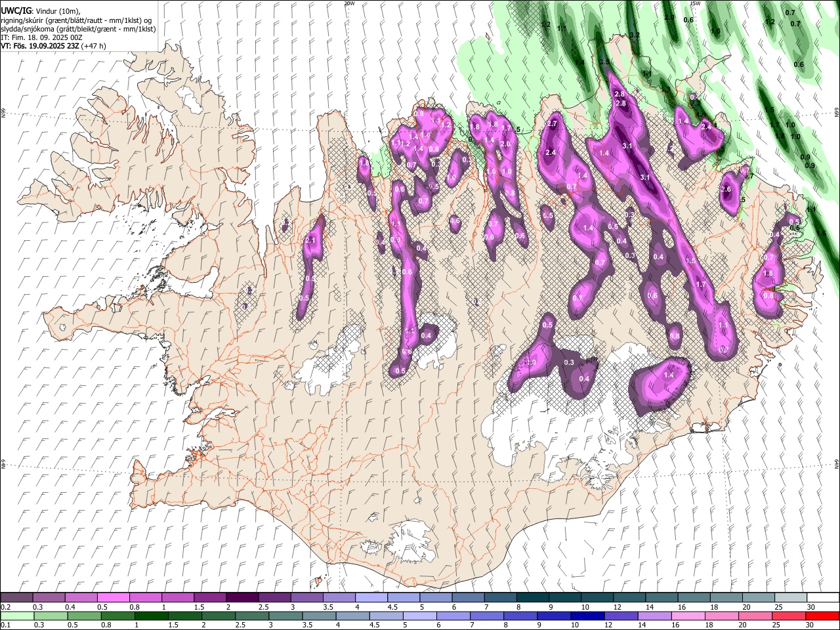
Task: Click the '0.1' rain legend scale label
Action: 5,625
